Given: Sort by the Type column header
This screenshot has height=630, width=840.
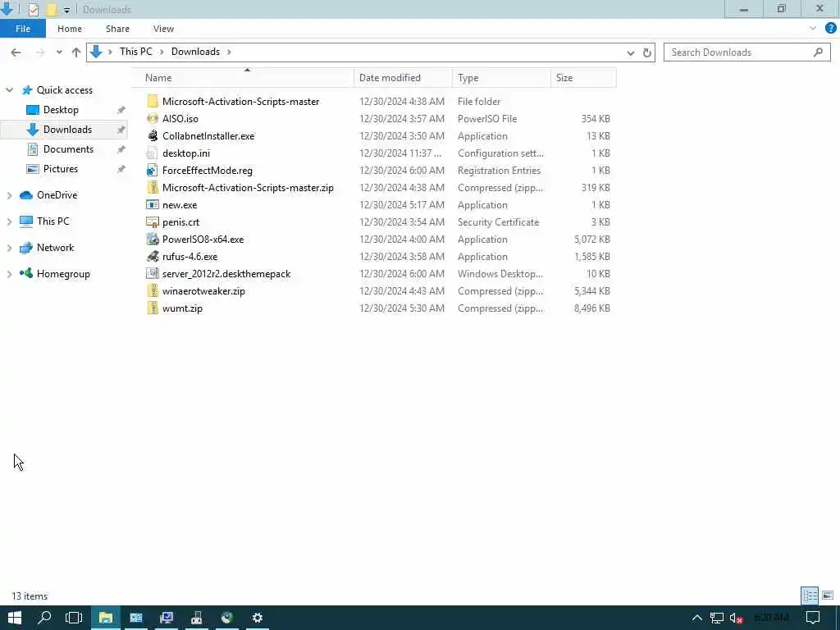Looking at the screenshot, I should tap(501, 78).
